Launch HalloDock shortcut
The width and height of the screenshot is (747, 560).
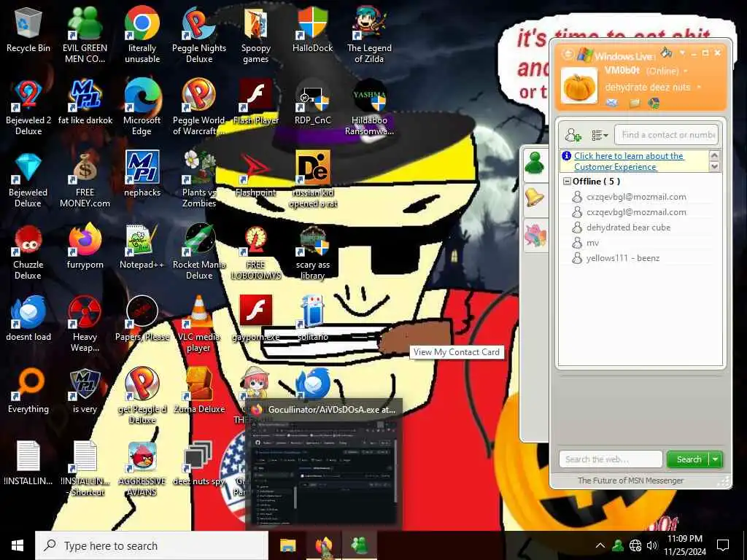coord(312,29)
